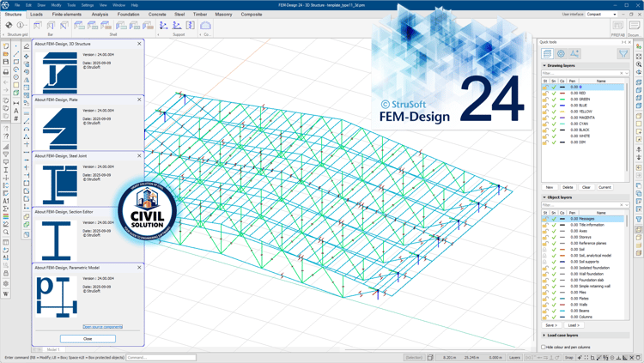This screenshot has width=644, height=363.
Task: Open the Layers tab icon in Quick tools
Action: pos(547,54)
